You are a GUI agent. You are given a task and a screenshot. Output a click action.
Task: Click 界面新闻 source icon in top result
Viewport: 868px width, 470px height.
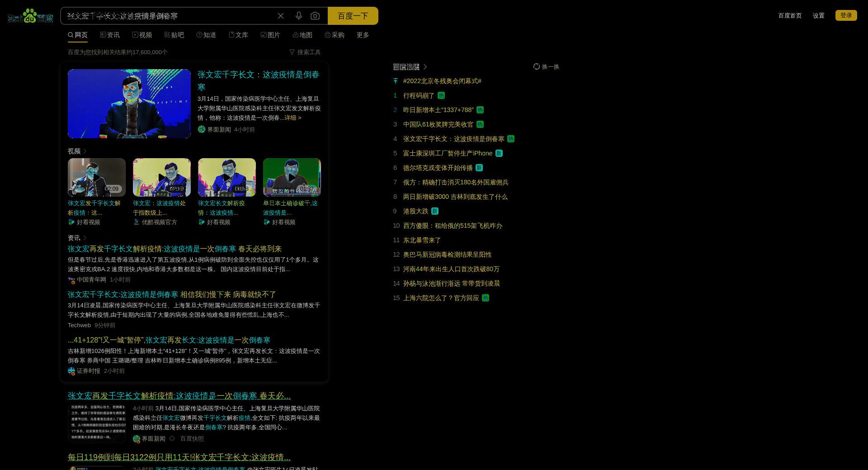[202, 129]
